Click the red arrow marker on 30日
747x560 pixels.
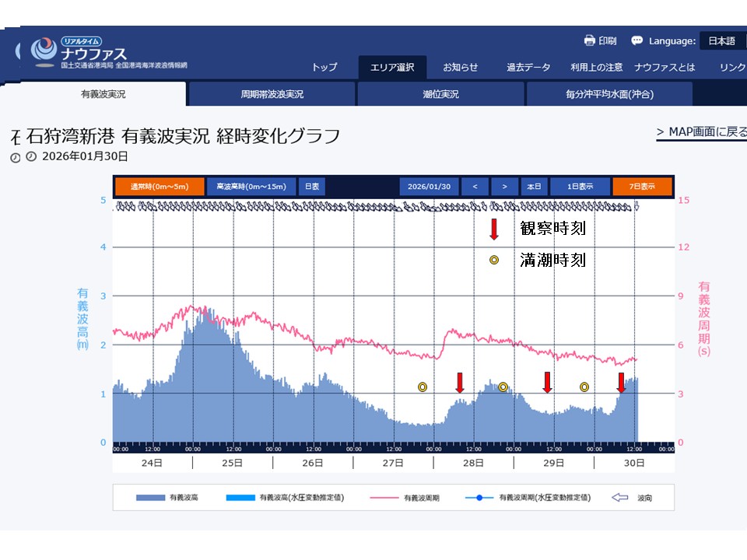[x=621, y=383]
